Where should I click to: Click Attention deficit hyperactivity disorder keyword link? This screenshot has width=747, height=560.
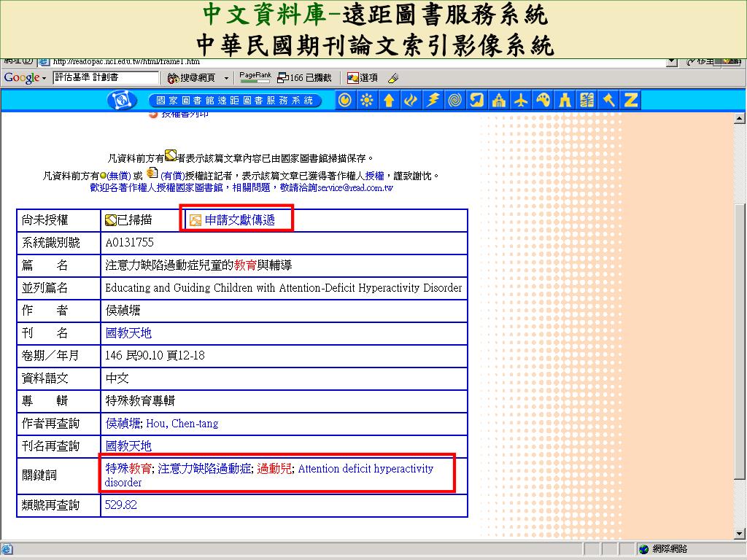pos(269,475)
